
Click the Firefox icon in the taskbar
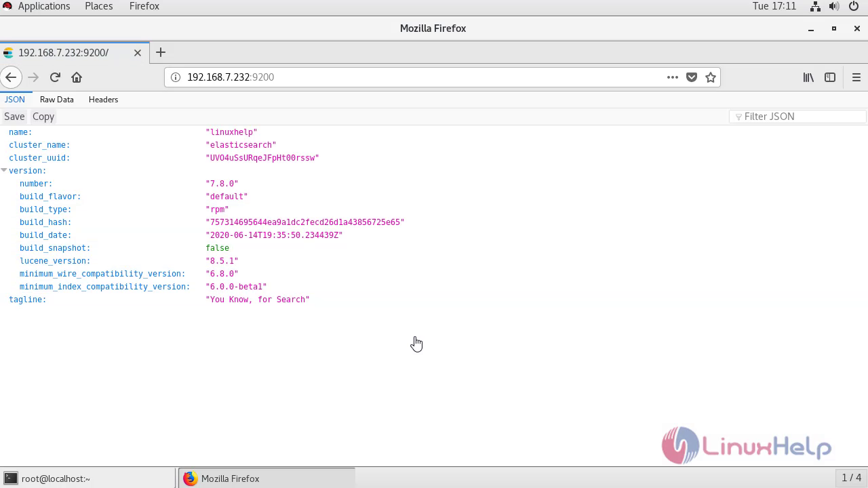190,479
